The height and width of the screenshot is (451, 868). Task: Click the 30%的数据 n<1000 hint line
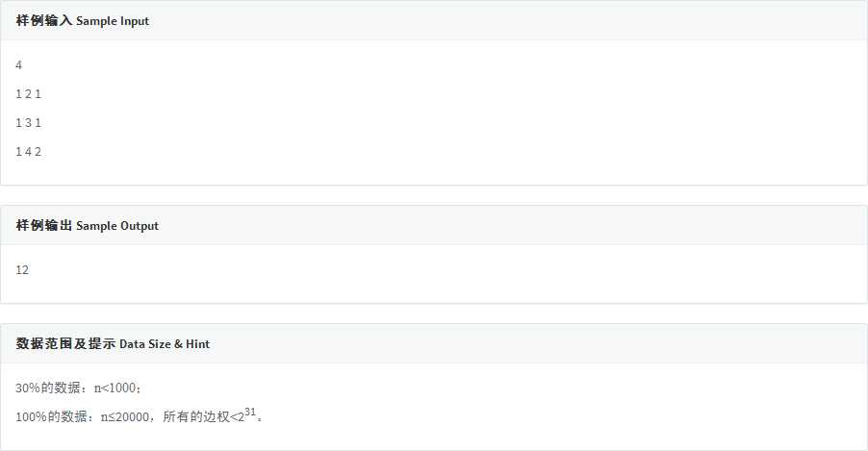click(x=78, y=388)
